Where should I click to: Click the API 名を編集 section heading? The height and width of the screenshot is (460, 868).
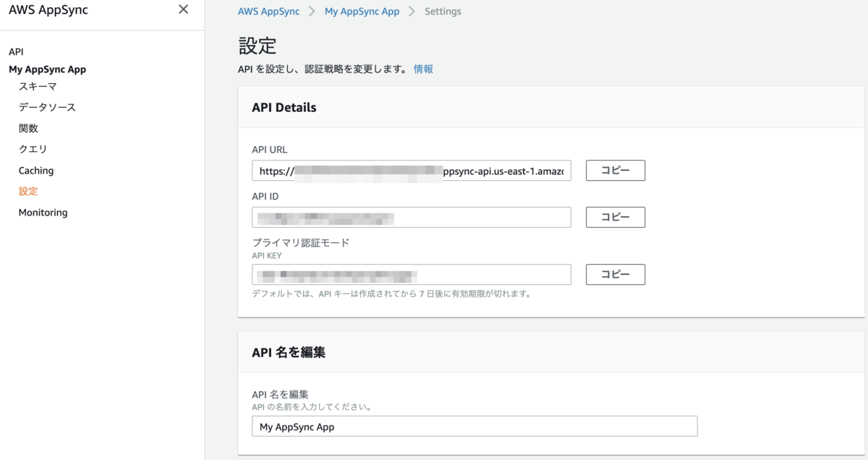tap(288, 352)
